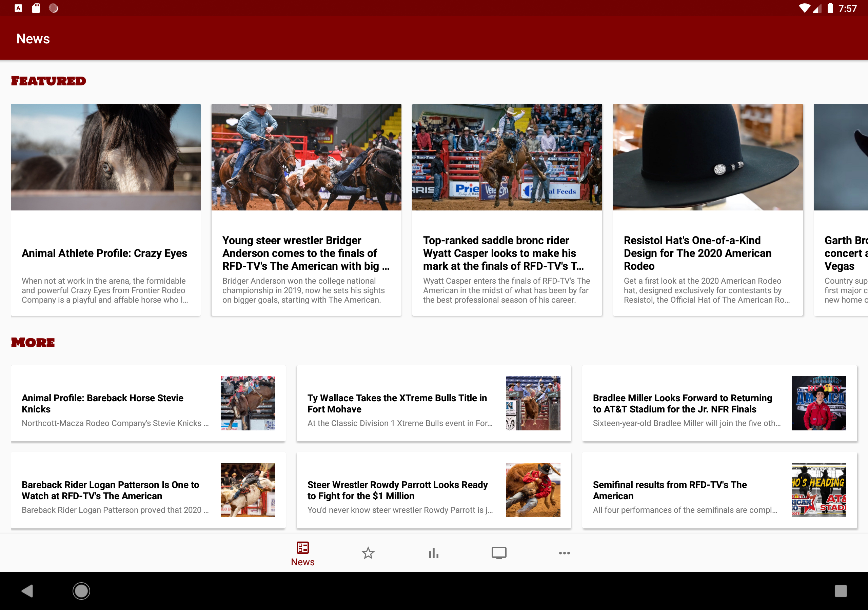
Task: Tap Bradlee Miller Jr. NFR thumbnail image
Action: pyautogui.click(x=818, y=403)
